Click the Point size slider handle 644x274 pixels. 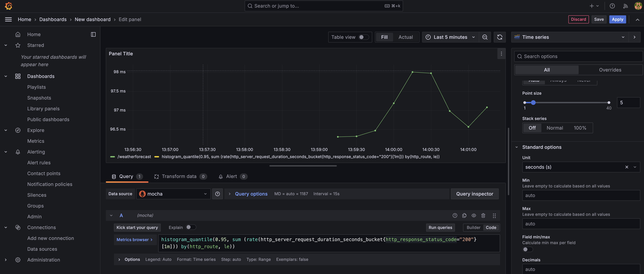533,103
